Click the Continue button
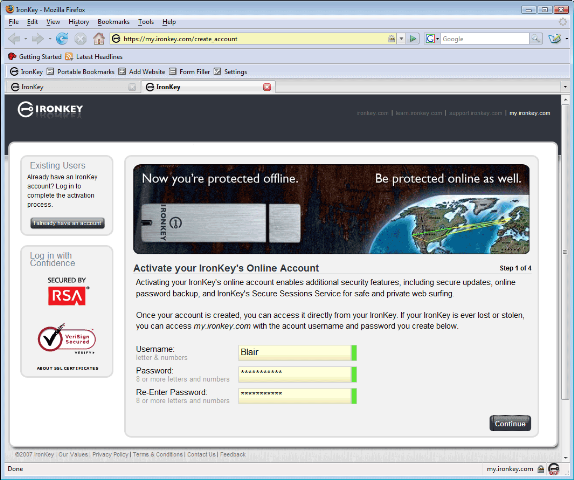The width and height of the screenshot is (574, 480). (510, 423)
